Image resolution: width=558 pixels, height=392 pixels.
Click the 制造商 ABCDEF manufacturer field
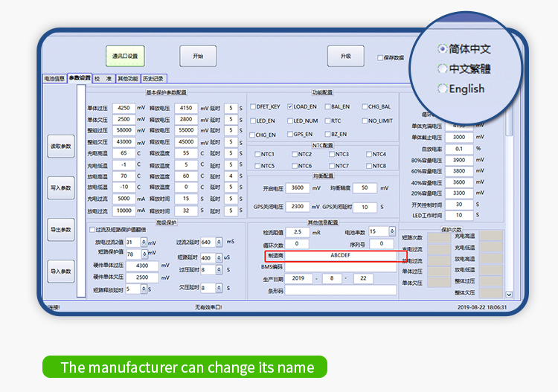(x=340, y=255)
